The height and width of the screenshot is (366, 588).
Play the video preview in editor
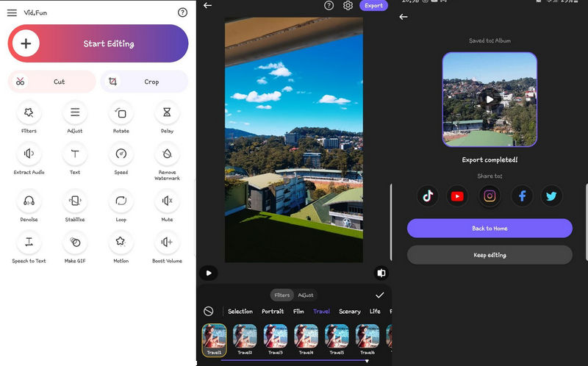(209, 273)
